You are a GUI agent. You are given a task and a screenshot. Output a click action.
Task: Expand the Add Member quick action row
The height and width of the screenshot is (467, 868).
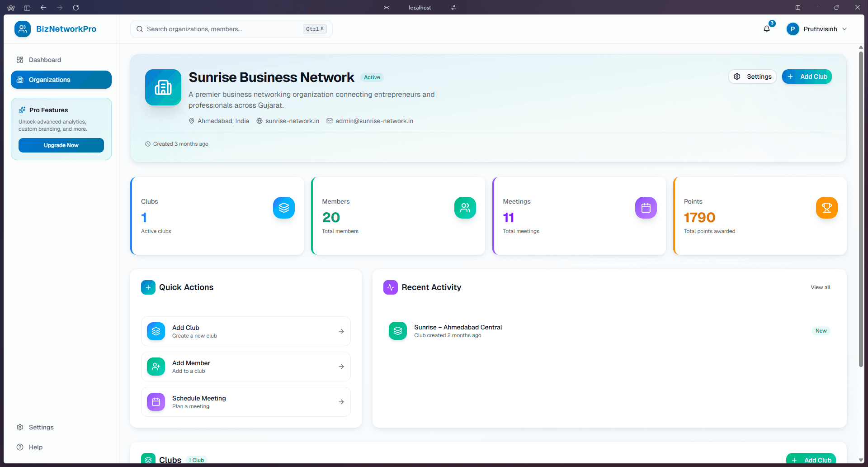click(245, 366)
